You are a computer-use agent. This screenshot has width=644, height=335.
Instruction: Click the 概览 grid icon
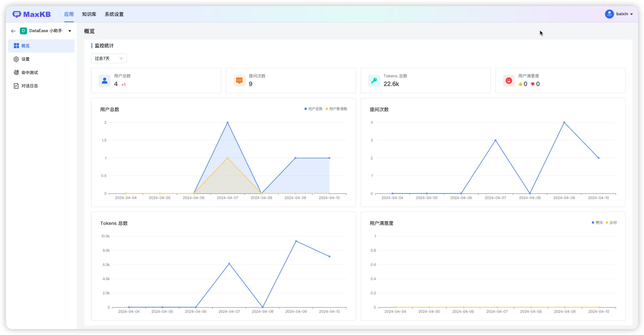(x=16, y=46)
